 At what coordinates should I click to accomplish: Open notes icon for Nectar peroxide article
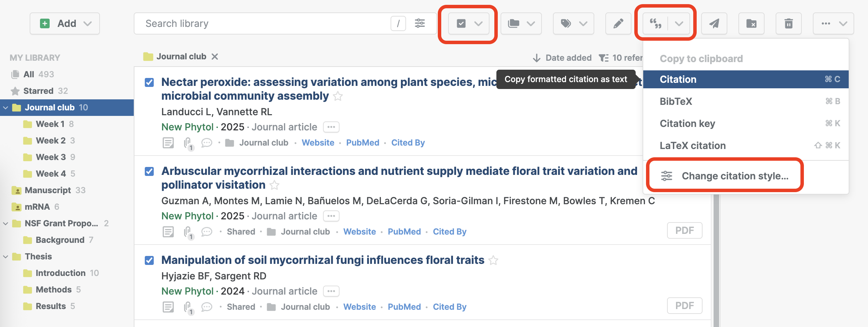[168, 143]
